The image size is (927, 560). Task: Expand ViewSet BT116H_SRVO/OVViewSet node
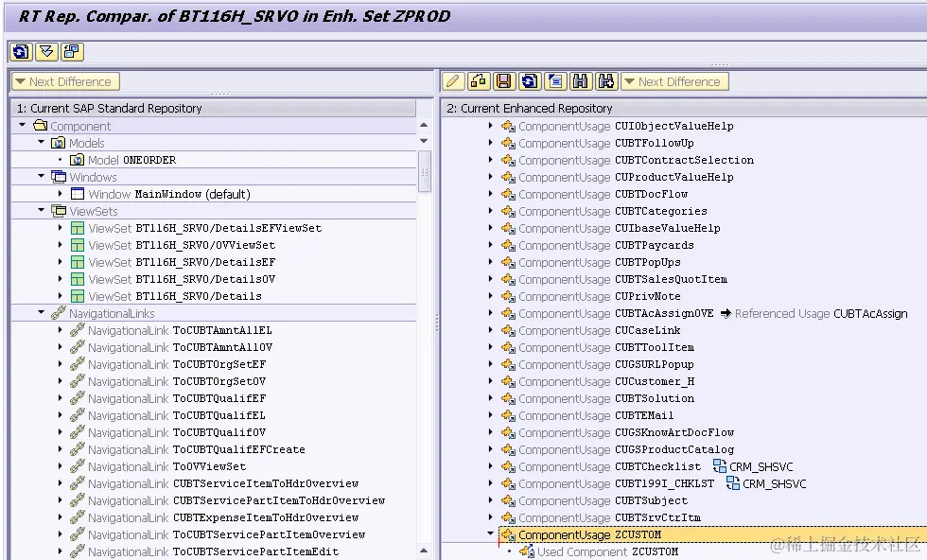(61, 244)
